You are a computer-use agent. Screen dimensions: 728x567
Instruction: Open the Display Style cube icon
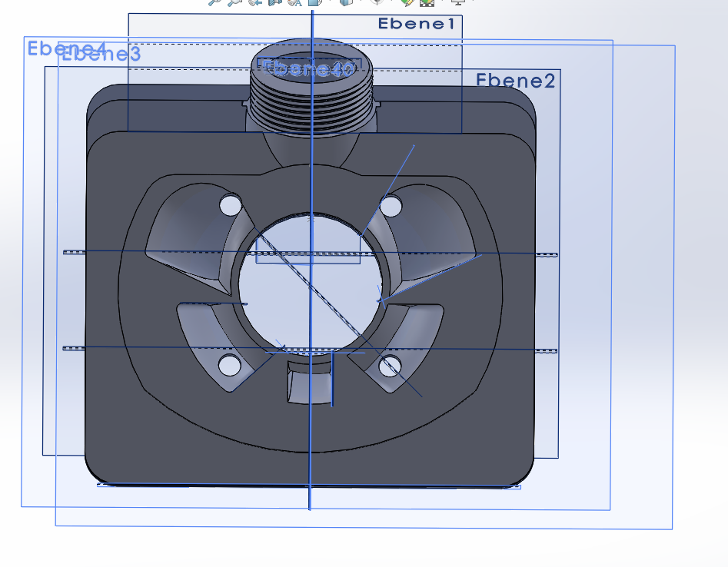pos(347,2)
